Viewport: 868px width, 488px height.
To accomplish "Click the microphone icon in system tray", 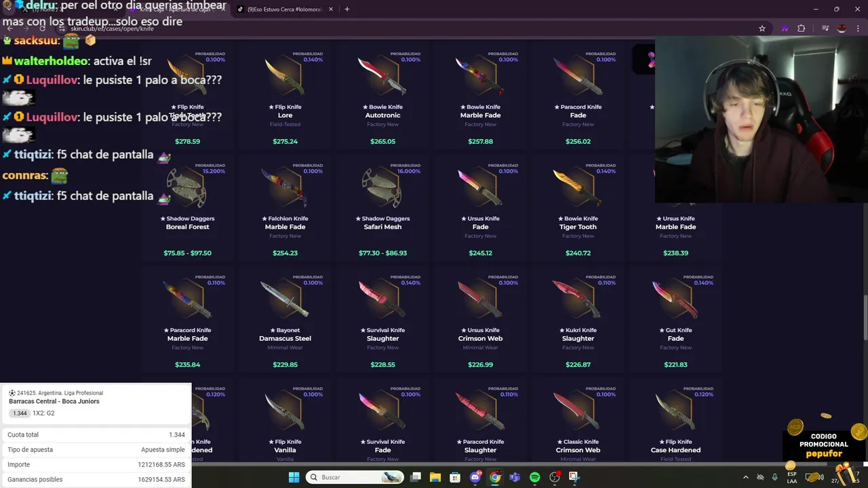I will (x=775, y=477).
